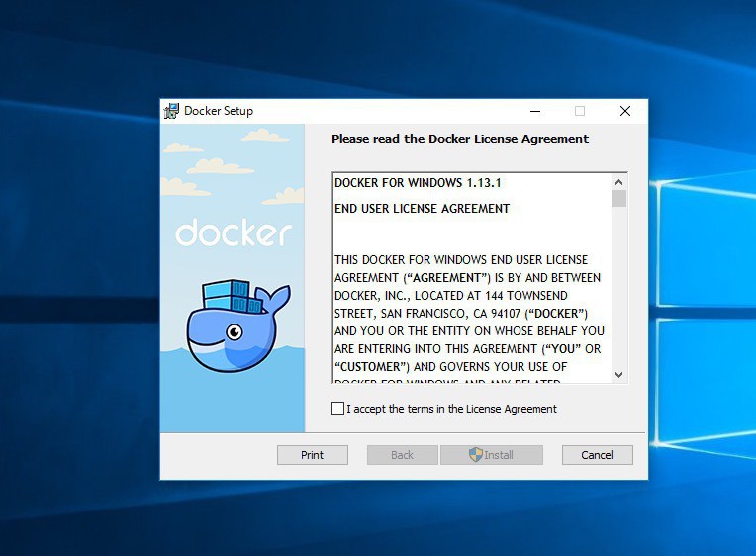Click the line containing 'STREET, SAN FRANCISCO, CA 94107'
The image size is (756, 556).
pyautogui.click(x=461, y=314)
